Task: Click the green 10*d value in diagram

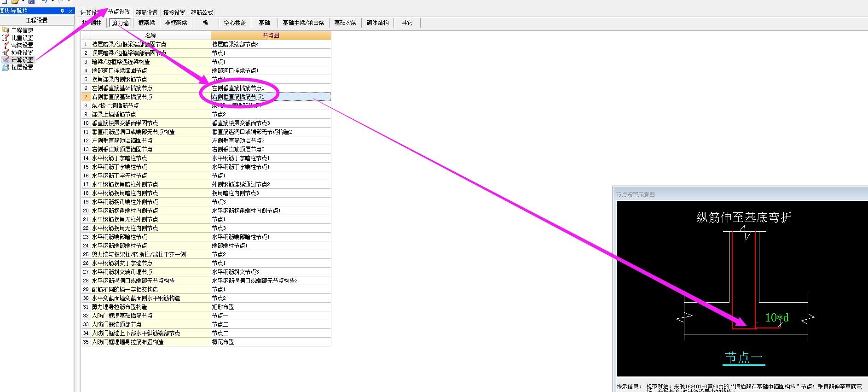Action: click(x=776, y=317)
